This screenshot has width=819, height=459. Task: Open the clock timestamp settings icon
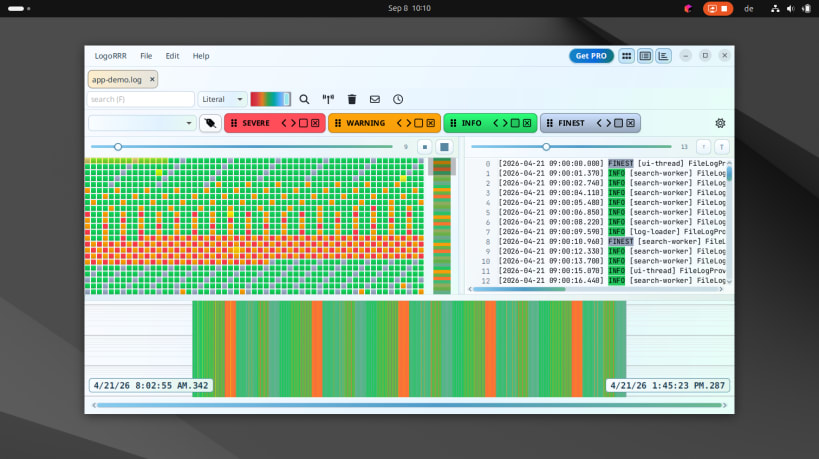click(398, 99)
